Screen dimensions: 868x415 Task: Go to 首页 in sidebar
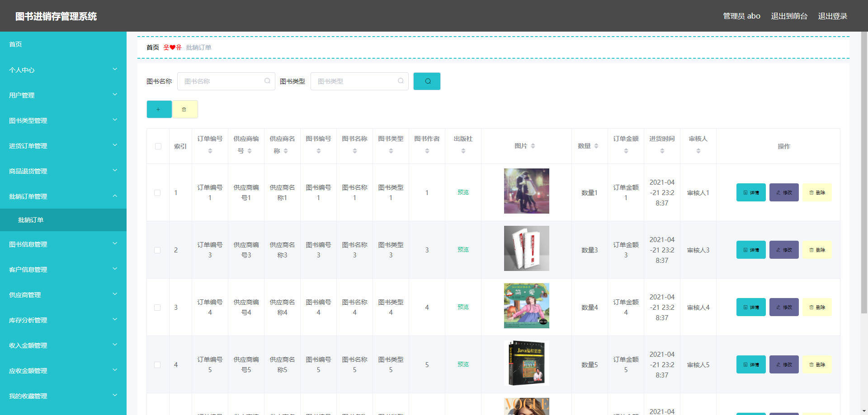tap(63, 44)
